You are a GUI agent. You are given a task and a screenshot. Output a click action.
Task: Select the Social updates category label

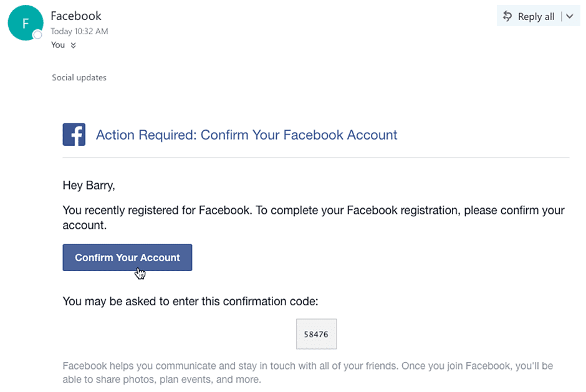79,78
